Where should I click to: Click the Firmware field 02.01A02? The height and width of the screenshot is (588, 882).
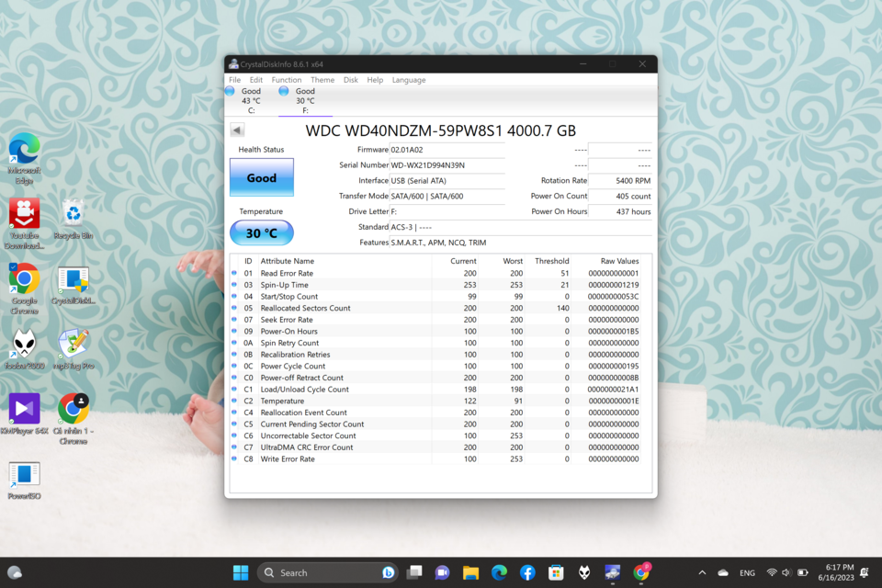447,150
